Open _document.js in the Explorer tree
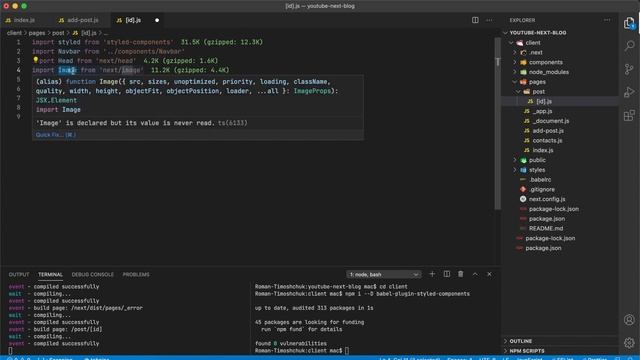The height and width of the screenshot is (360, 640). 551,121
